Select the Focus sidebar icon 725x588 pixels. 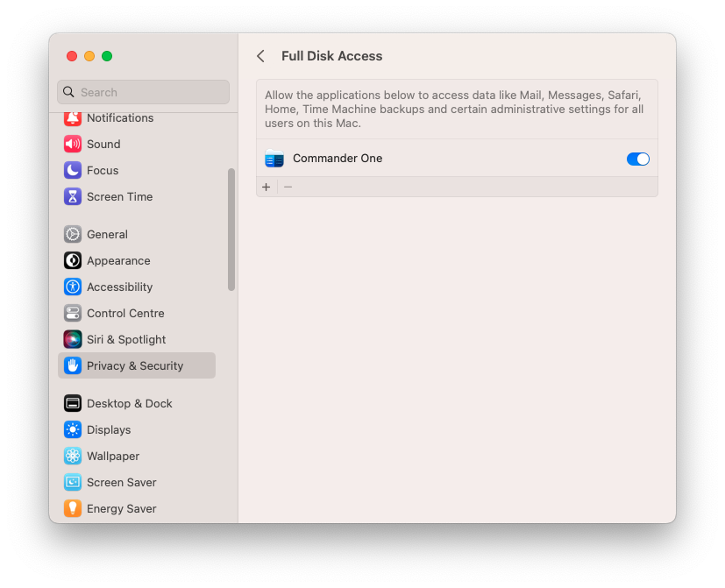[73, 170]
